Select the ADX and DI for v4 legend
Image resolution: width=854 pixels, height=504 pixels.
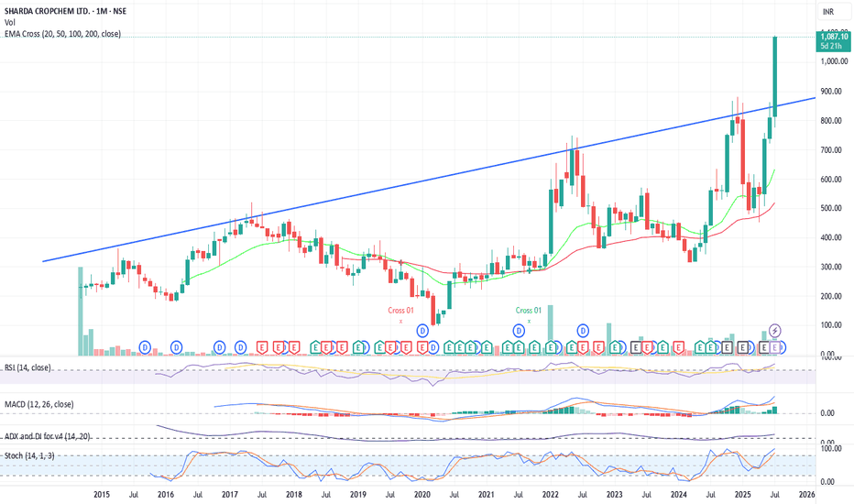click(x=48, y=436)
